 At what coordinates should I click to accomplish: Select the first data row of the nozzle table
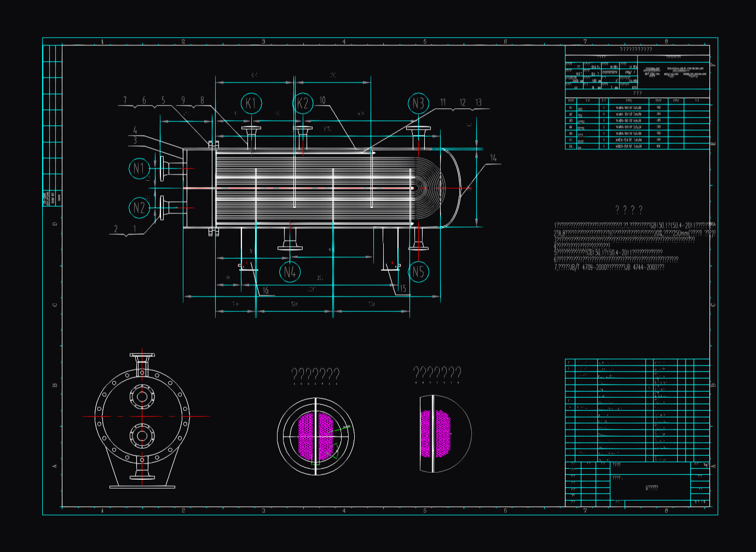click(637, 108)
